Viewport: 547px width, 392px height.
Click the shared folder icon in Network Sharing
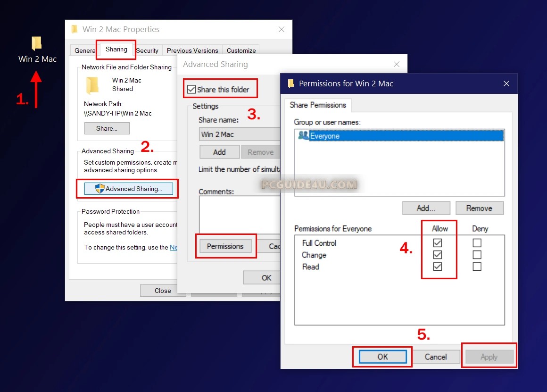92,85
